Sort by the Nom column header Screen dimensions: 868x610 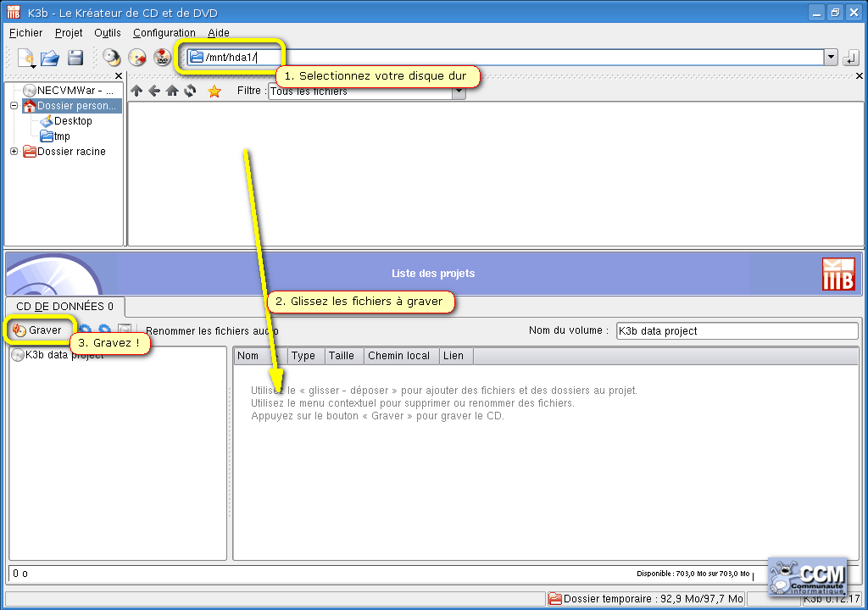pyautogui.click(x=260, y=356)
